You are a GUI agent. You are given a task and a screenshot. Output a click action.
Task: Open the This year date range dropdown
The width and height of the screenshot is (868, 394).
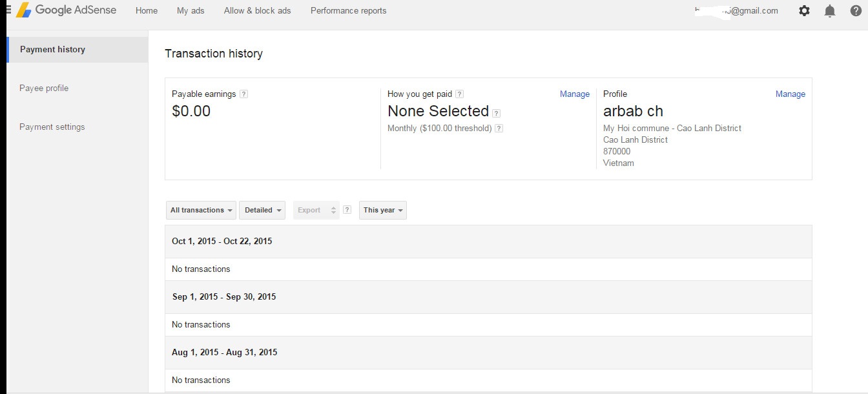point(383,210)
